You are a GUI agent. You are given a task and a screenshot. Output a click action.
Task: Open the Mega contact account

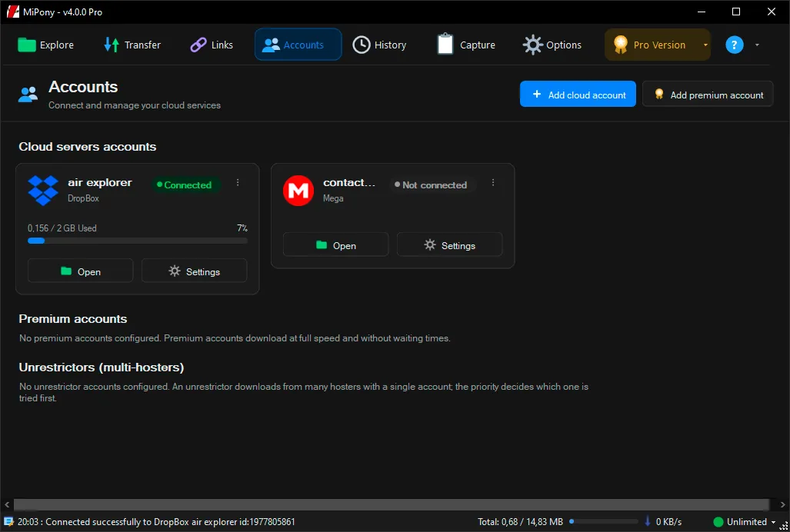click(x=335, y=245)
